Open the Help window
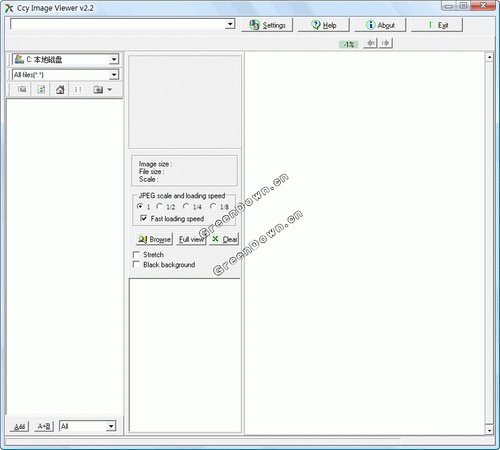This screenshot has height=450, width=500. point(323,25)
